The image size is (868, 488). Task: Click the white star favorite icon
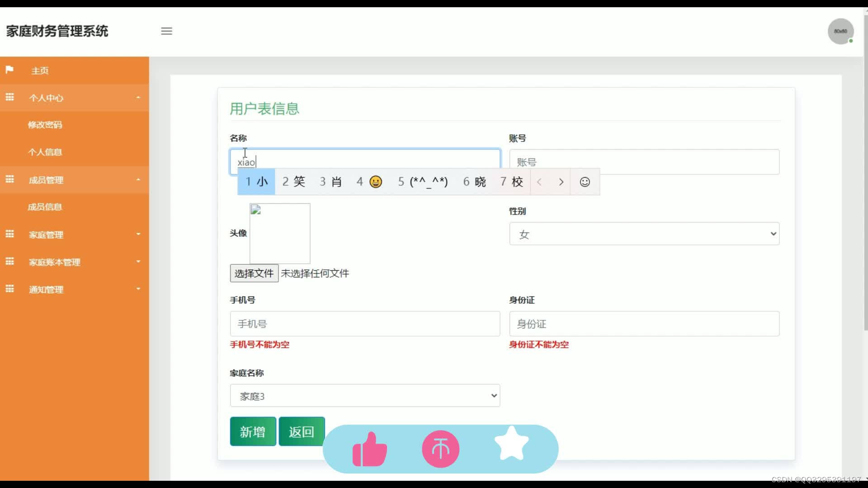pos(511,444)
